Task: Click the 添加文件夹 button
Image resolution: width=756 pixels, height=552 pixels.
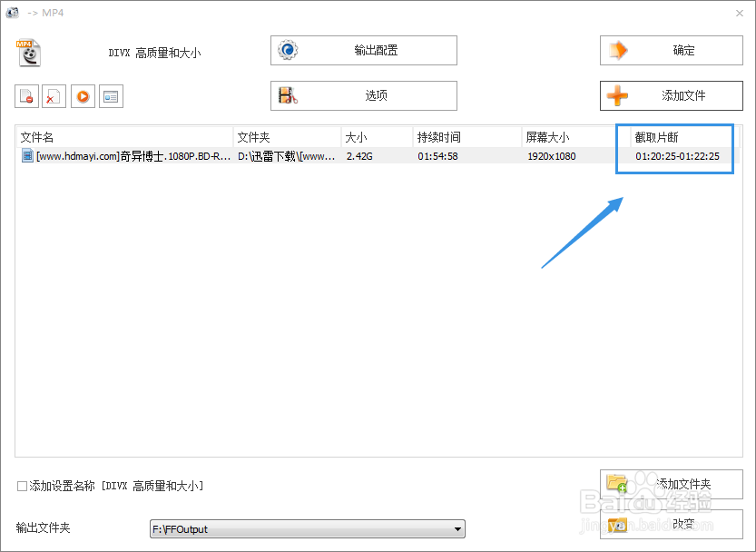Action: (x=672, y=484)
